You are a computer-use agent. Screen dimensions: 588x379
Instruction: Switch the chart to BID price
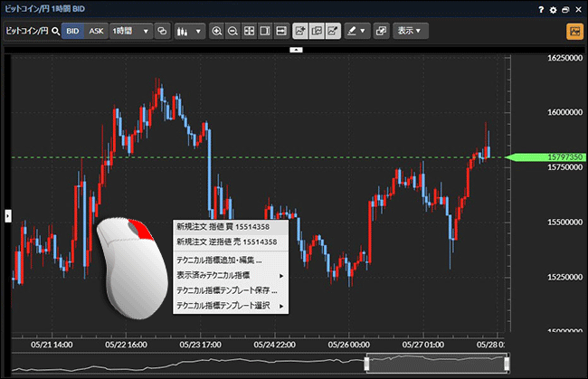tap(73, 31)
